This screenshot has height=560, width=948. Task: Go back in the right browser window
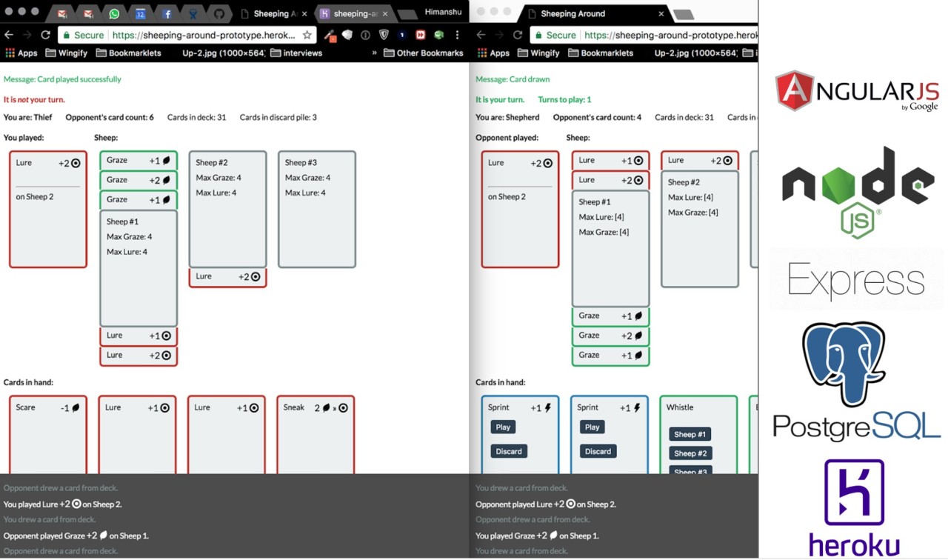pos(481,35)
